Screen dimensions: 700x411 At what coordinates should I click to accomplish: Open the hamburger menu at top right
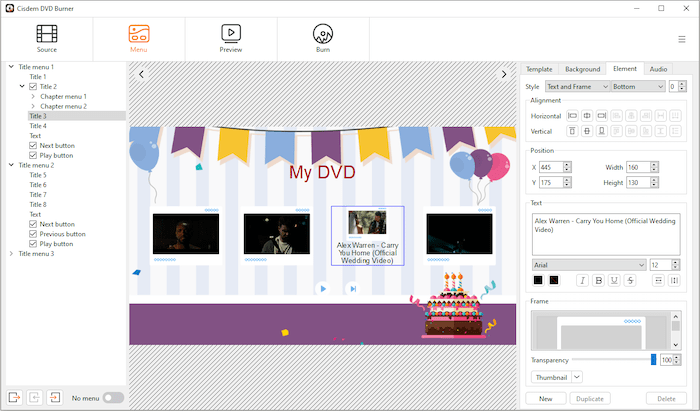(681, 39)
